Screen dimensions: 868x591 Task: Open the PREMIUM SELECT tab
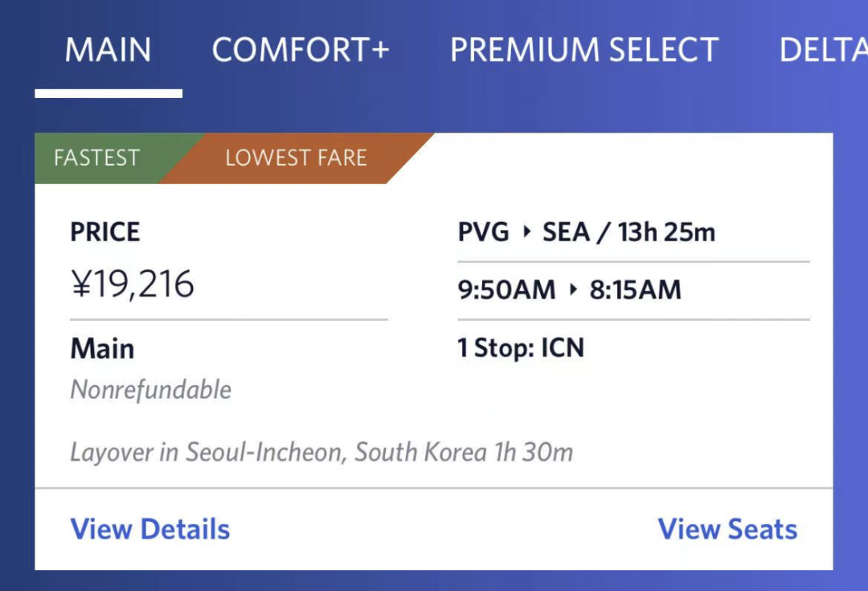click(x=584, y=50)
